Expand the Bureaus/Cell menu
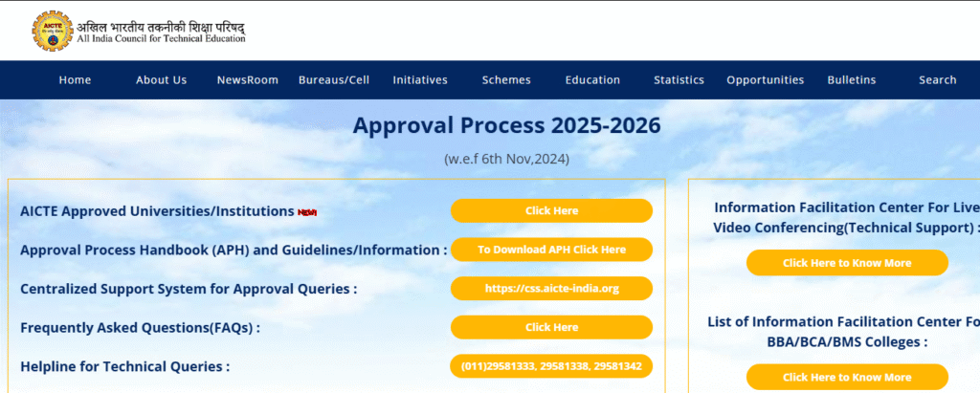 click(x=333, y=80)
